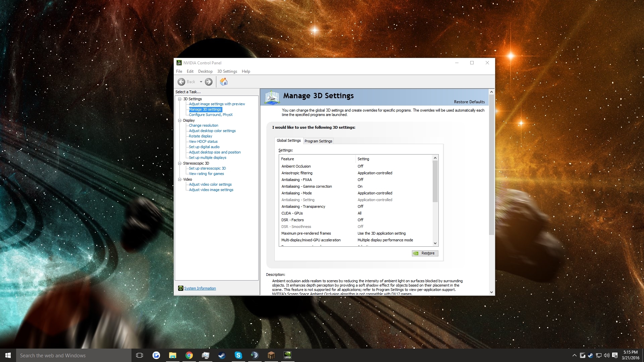Open the 3D Settings menu

pos(227,71)
